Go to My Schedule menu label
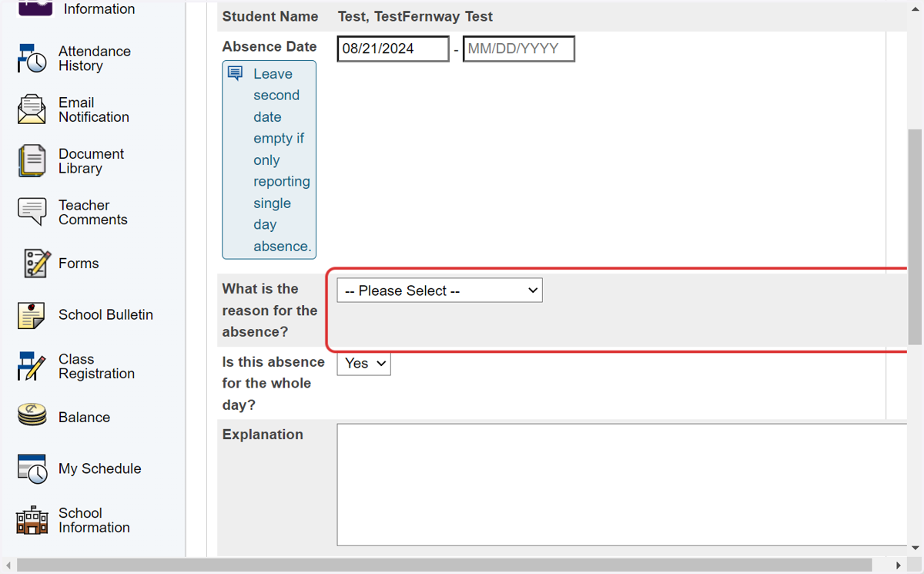Viewport: 924px width, 574px height. (100, 468)
